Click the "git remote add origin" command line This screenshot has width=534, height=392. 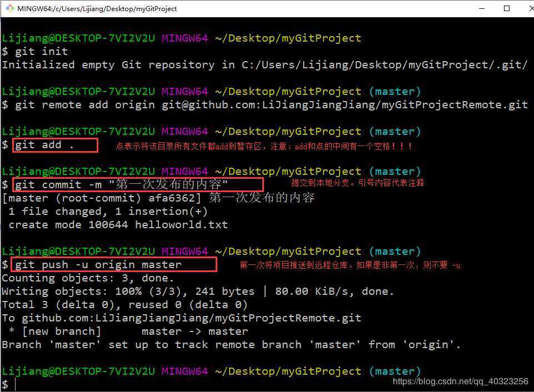point(264,105)
